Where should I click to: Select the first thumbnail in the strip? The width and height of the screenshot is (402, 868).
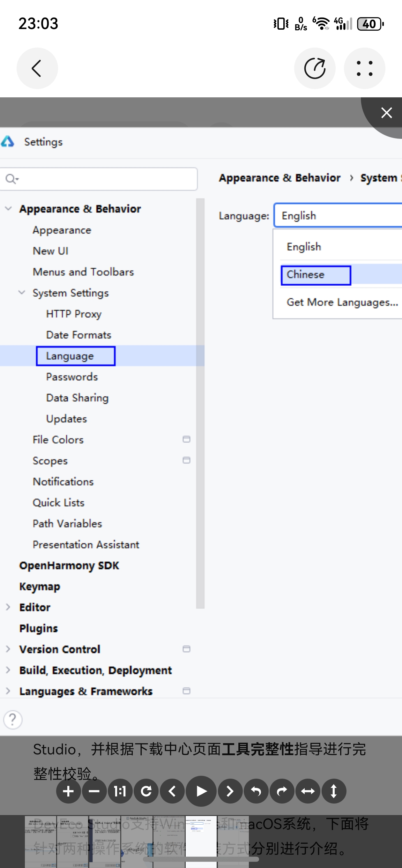41,842
